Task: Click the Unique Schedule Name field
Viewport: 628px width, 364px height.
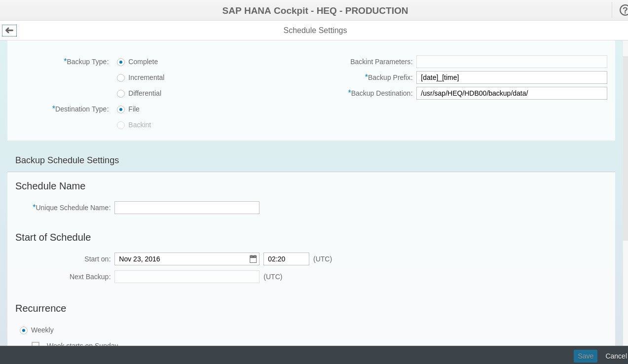Action: click(x=187, y=208)
